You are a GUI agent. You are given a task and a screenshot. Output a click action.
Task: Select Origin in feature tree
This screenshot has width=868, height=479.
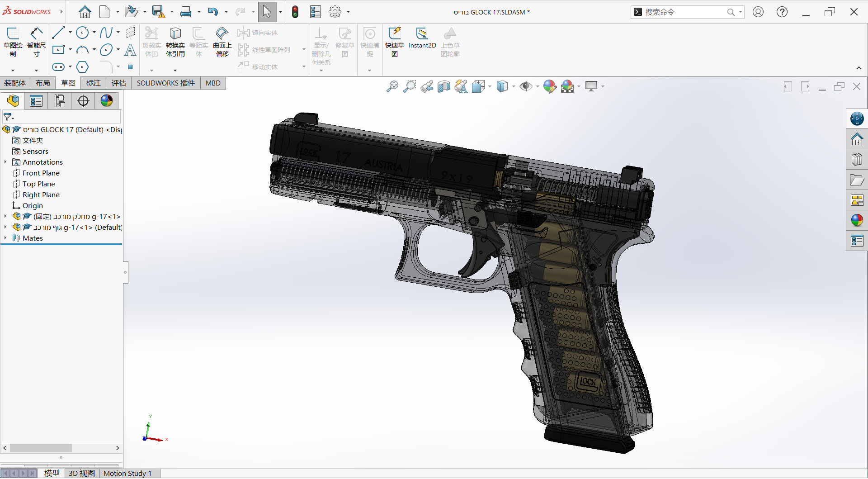point(33,205)
